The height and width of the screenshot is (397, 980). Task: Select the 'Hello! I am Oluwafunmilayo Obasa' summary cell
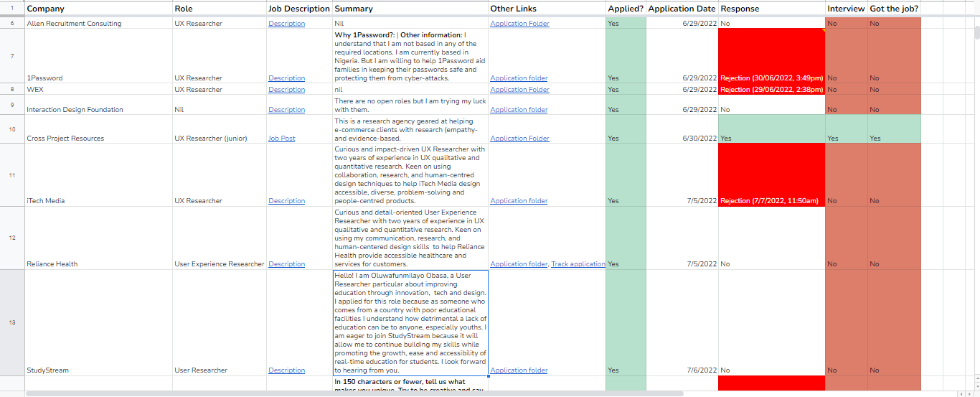click(x=410, y=323)
